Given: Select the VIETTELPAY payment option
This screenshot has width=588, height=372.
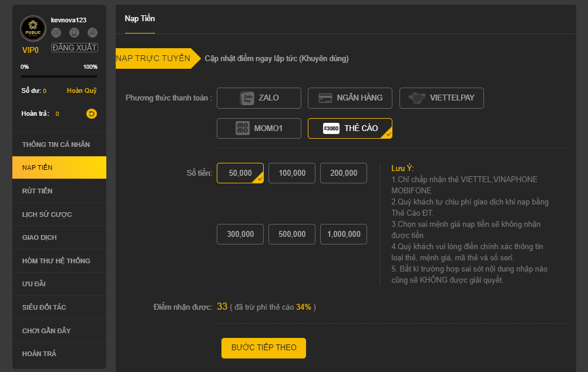Looking at the screenshot, I should click(441, 98).
